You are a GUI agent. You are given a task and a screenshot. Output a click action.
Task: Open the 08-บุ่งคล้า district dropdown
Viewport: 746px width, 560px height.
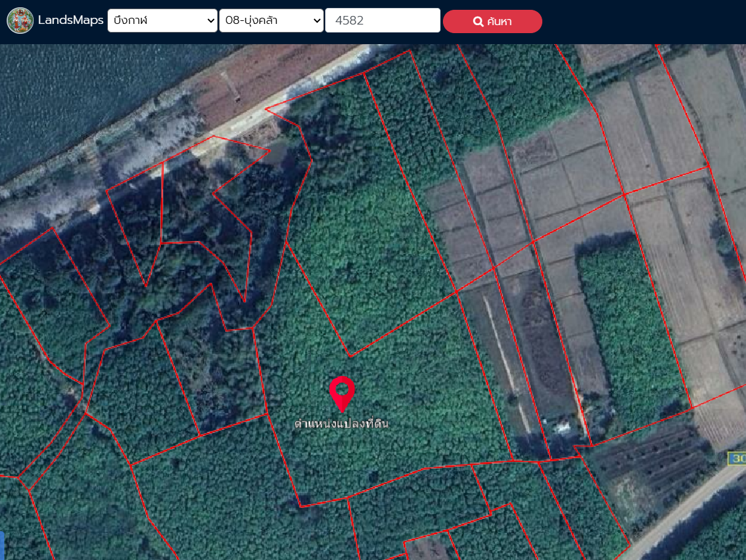(265, 20)
